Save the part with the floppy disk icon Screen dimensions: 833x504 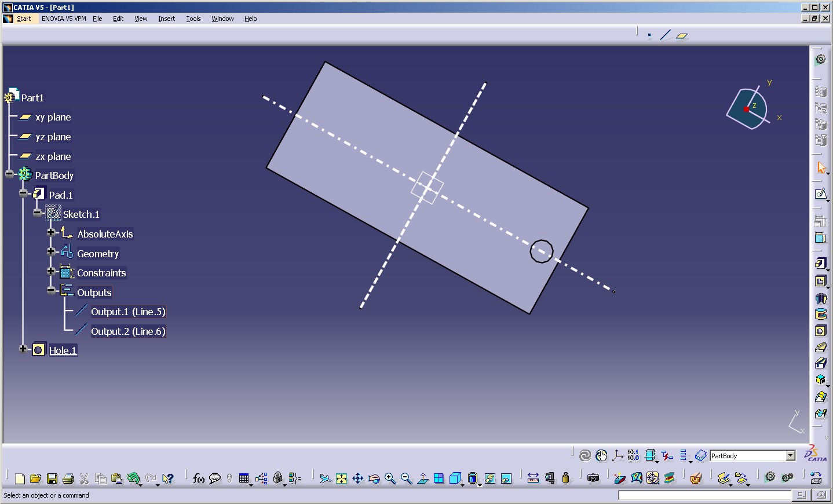point(52,479)
